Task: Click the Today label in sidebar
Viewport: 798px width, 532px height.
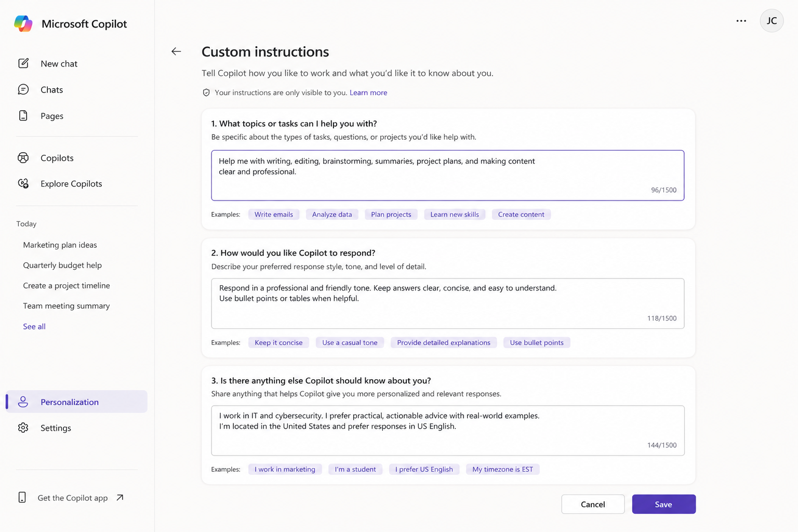Action: tap(26, 224)
